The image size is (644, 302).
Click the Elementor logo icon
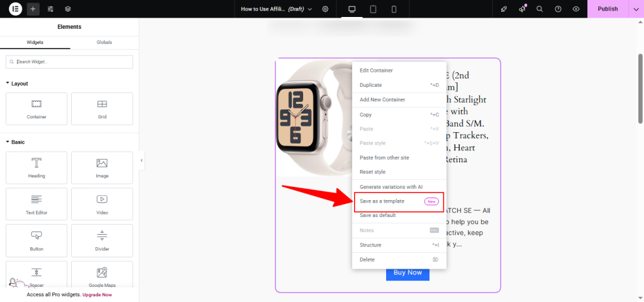(x=15, y=9)
